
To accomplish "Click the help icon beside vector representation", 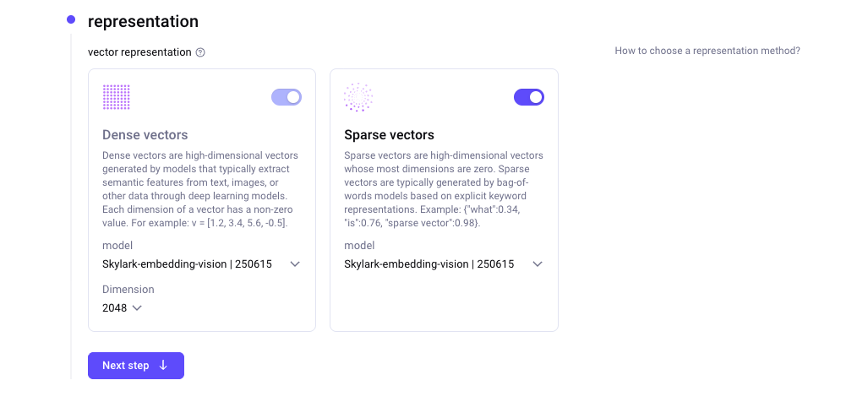I will pos(200,52).
